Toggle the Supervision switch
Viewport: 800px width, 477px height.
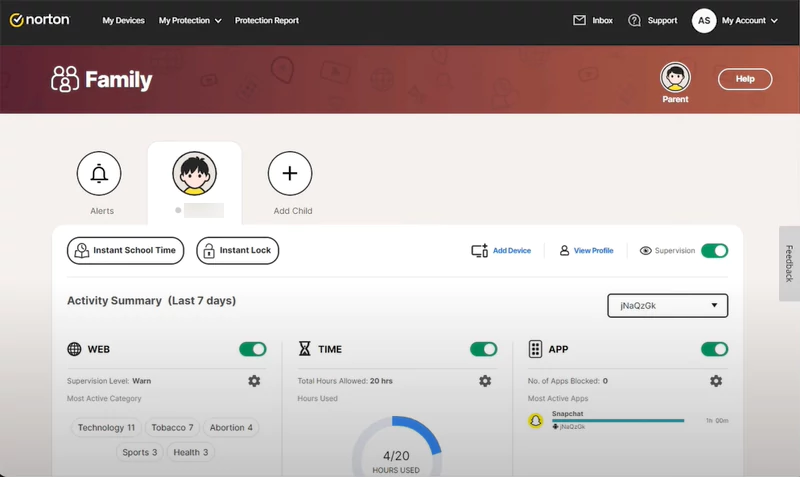click(714, 251)
